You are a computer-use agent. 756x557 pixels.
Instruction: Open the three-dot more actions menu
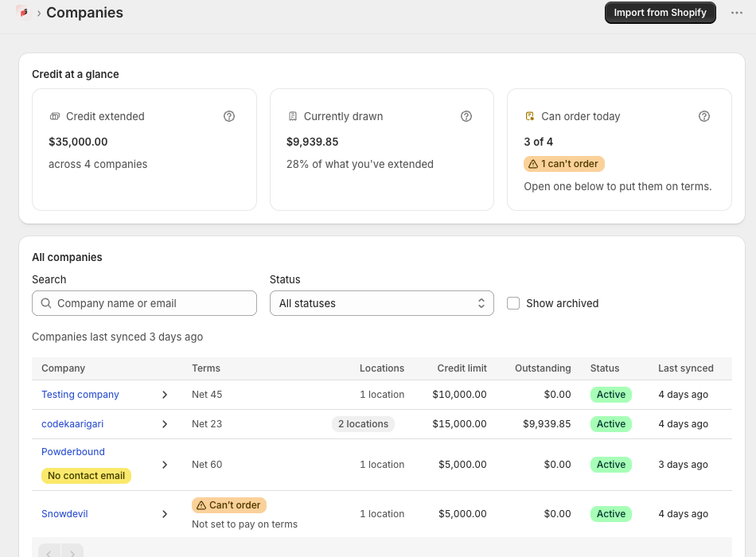(x=736, y=13)
